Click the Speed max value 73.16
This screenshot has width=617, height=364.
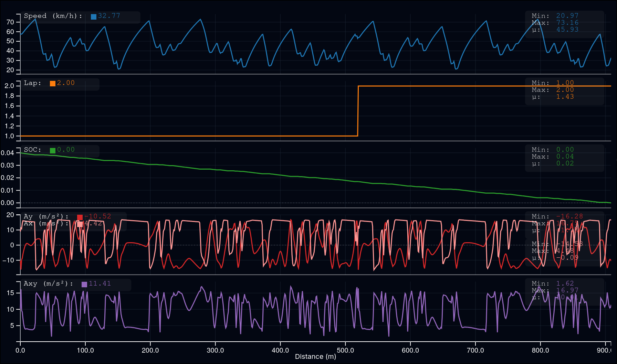coord(567,23)
